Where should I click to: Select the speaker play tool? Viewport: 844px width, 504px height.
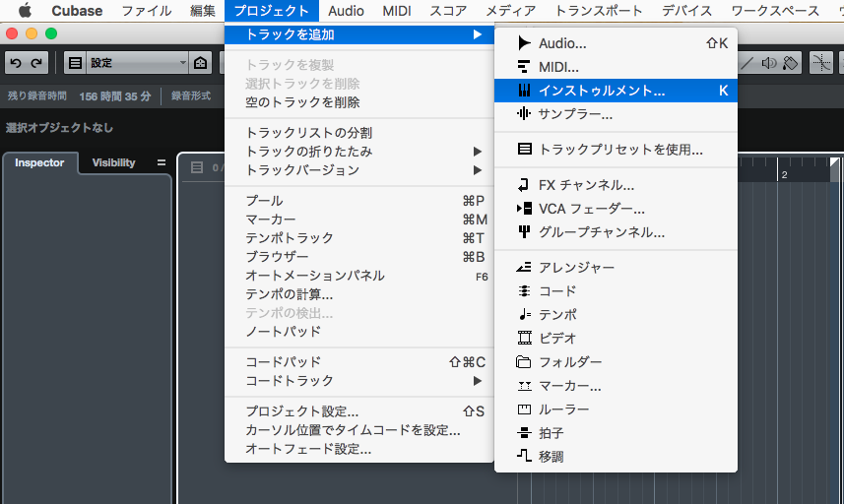click(x=769, y=63)
